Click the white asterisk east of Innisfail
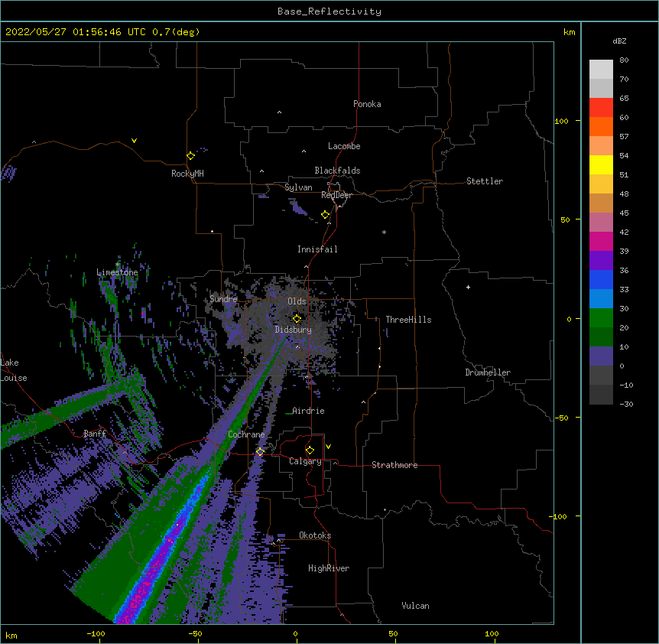This screenshot has height=644, width=659. click(x=384, y=232)
